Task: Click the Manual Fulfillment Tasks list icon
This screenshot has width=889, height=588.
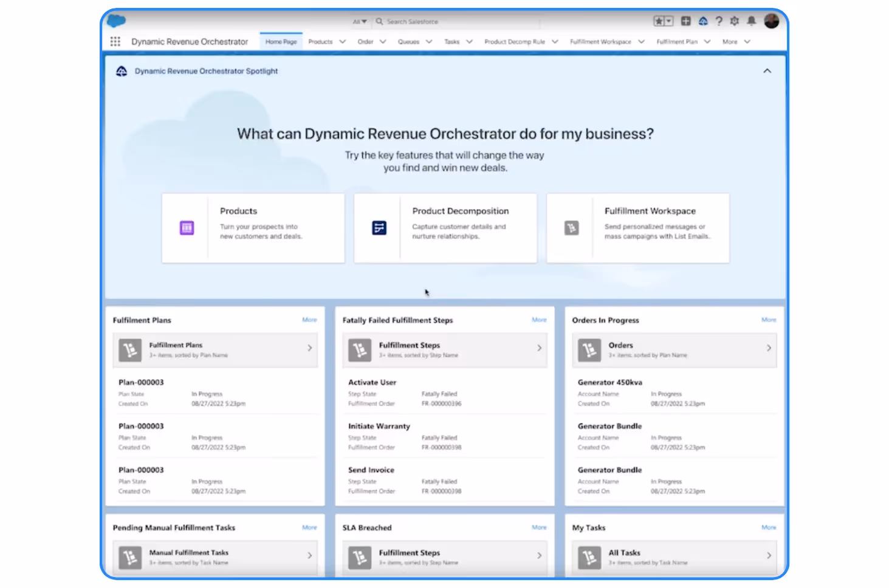Action: 130,558
